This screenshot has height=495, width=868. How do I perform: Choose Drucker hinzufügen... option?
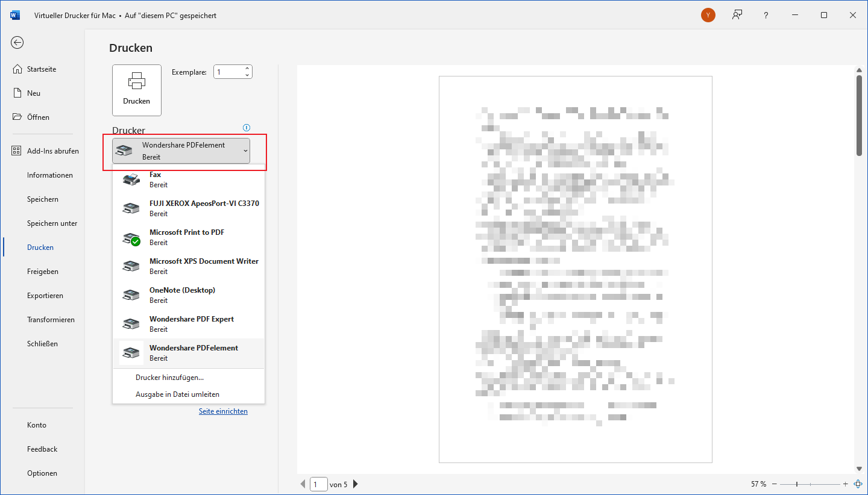pos(169,378)
